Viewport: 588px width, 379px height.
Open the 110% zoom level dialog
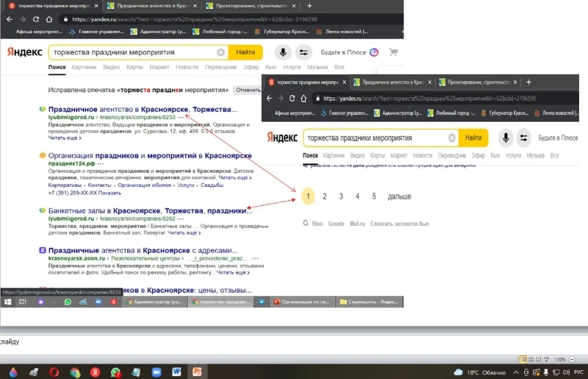coord(559,359)
